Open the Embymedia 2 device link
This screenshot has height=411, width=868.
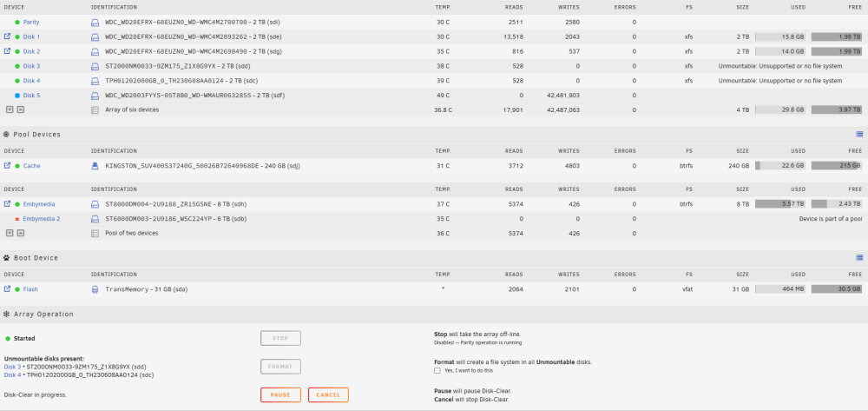click(x=42, y=219)
